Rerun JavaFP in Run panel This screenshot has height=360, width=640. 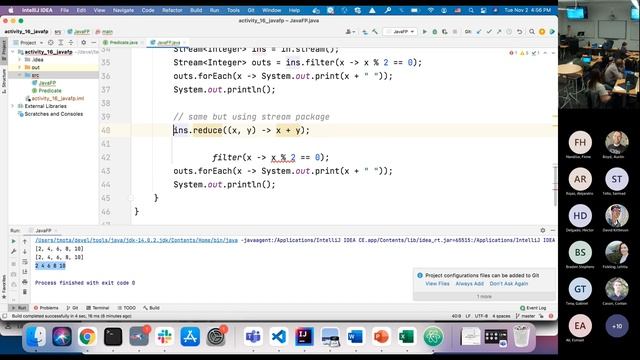pyautogui.click(x=13, y=241)
